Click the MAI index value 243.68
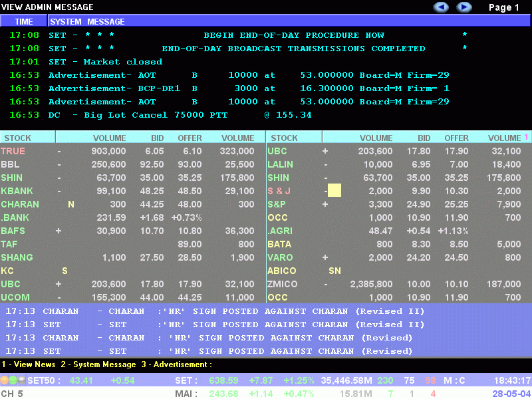This screenshot has height=399, width=532. coord(223,394)
